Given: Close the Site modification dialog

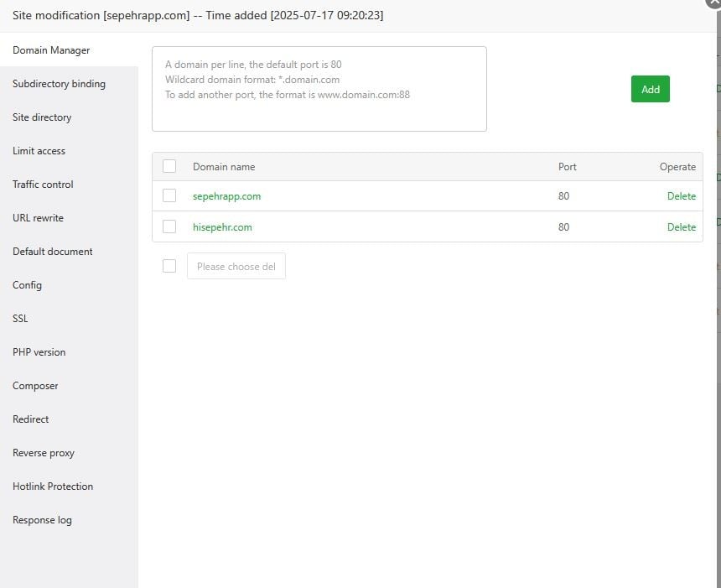Looking at the screenshot, I should (713, 3).
